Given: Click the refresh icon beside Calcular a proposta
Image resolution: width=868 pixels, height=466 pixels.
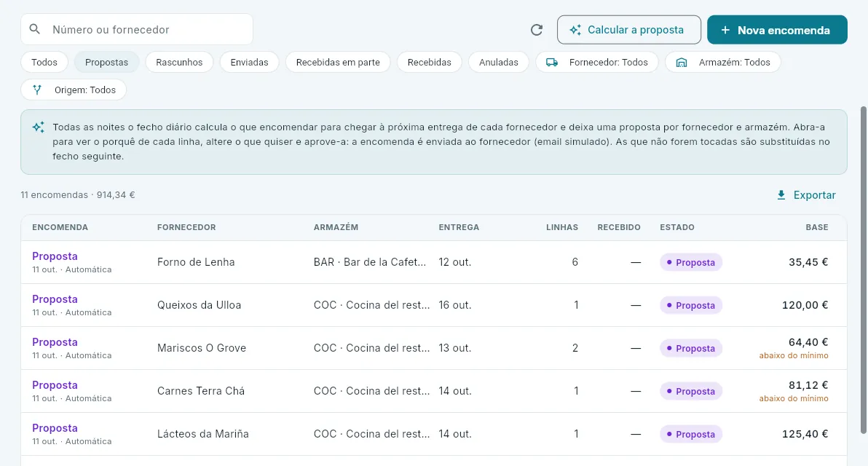Looking at the screenshot, I should pyautogui.click(x=537, y=30).
